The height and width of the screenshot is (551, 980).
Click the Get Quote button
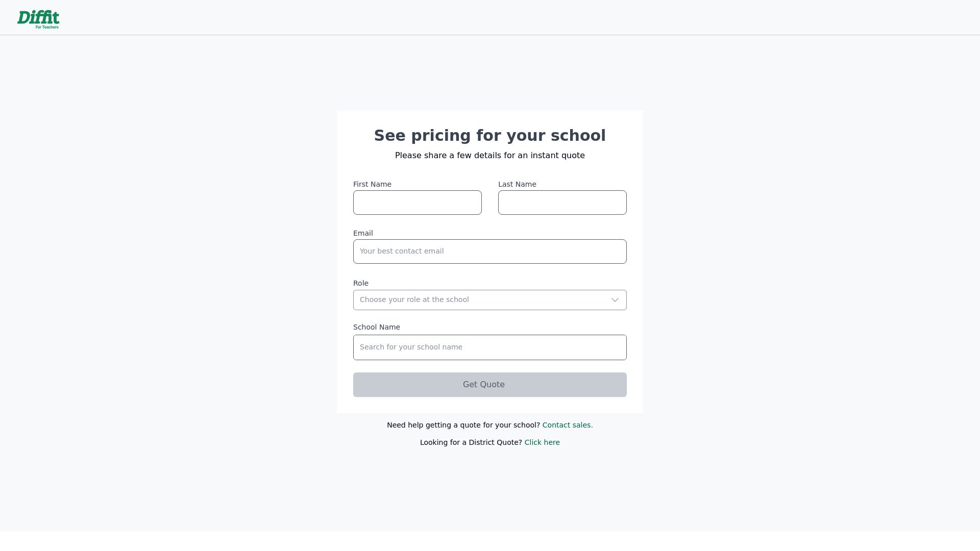tap(489, 384)
